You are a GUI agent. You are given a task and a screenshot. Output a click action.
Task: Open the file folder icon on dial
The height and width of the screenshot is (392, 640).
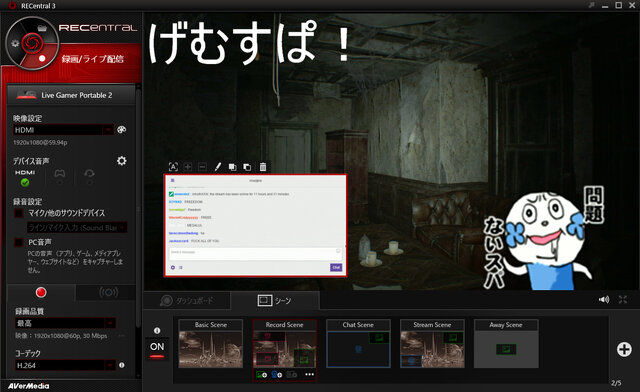(x=42, y=28)
